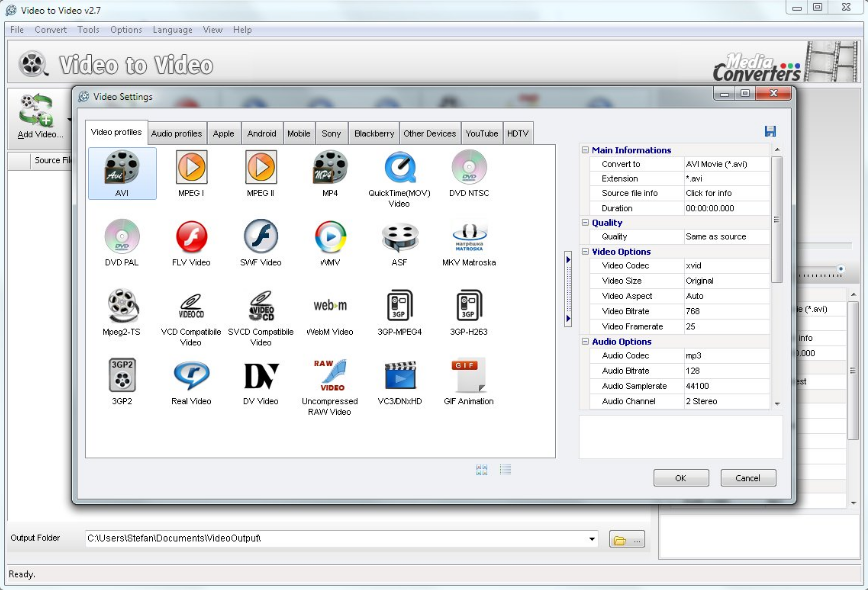The width and height of the screenshot is (868, 590).
Task: Open the Convert menu
Action: (51, 30)
